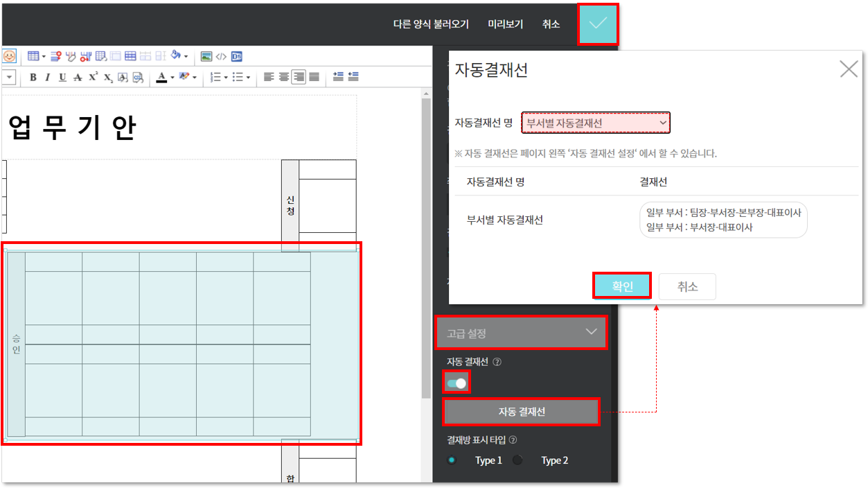The image size is (868, 488).
Task: Open the 부서별 자동결재선 dropdown
Action: tap(595, 123)
